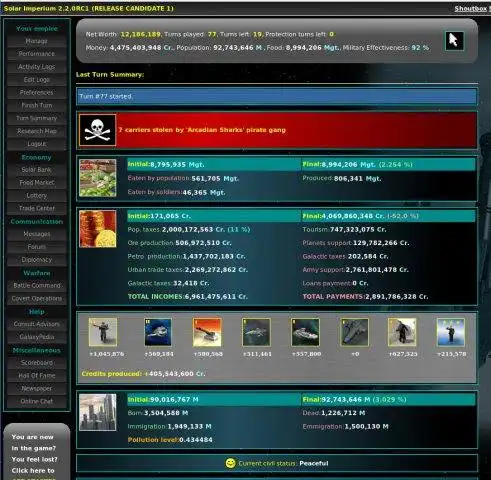Go to the Food Market
This screenshot has height=480, width=491.
pyautogui.click(x=37, y=183)
